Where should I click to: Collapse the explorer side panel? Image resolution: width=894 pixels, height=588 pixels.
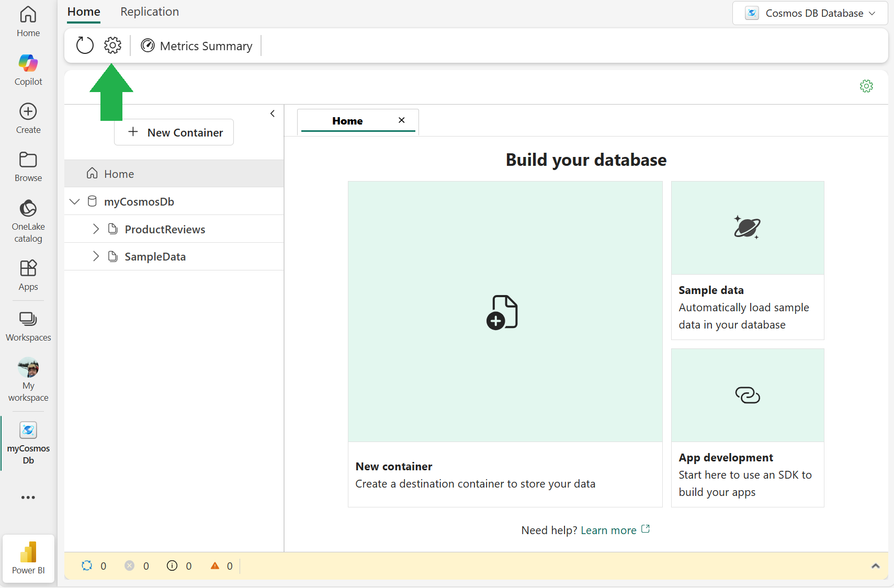click(x=273, y=114)
